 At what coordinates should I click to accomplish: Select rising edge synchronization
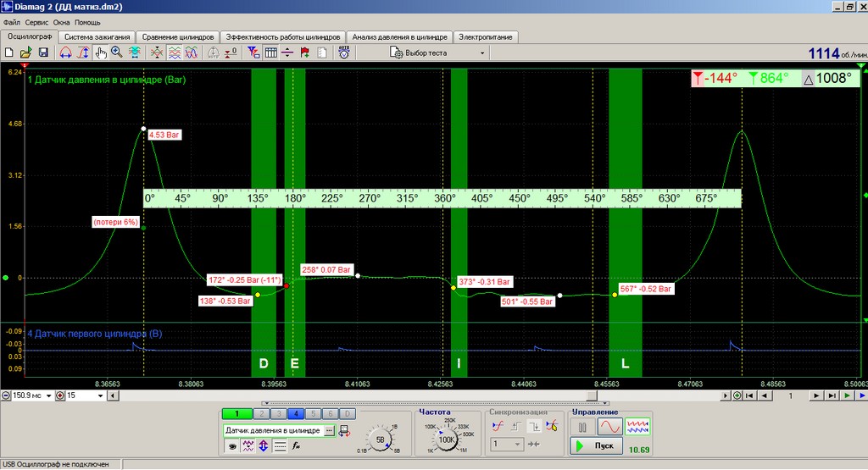(x=516, y=426)
